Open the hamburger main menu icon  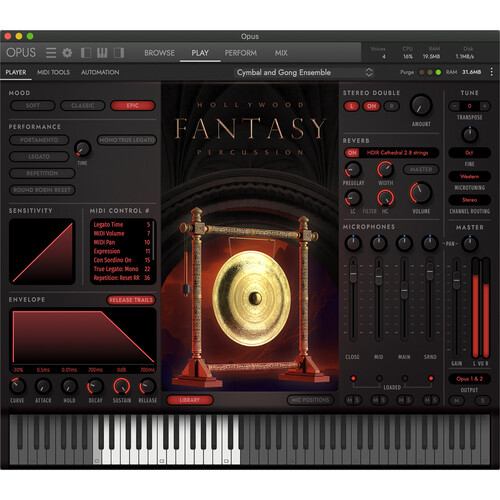[51, 53]
